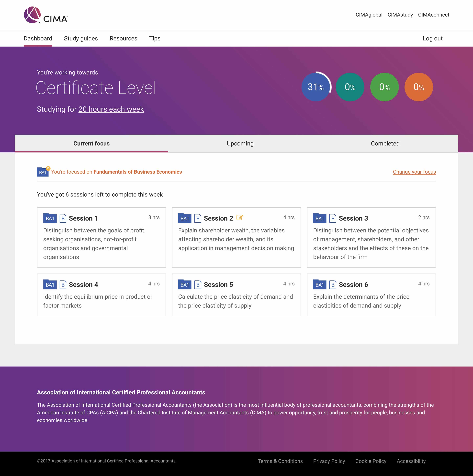Open the Resources menu item

point(123,38)
